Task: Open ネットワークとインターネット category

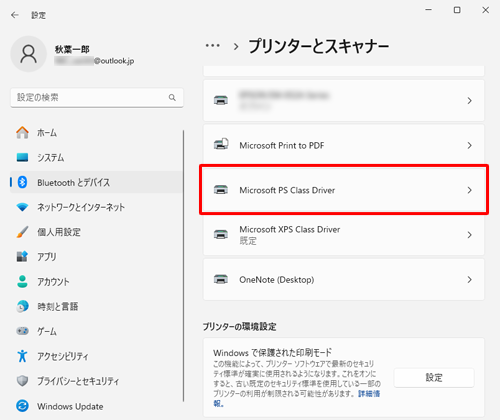Action: (96, 207)
